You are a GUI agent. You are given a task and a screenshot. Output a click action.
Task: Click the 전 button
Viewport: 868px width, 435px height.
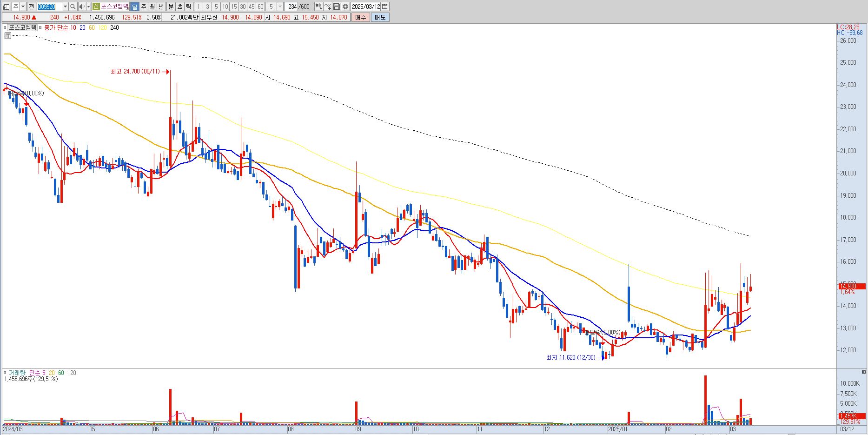coord(31,7)
